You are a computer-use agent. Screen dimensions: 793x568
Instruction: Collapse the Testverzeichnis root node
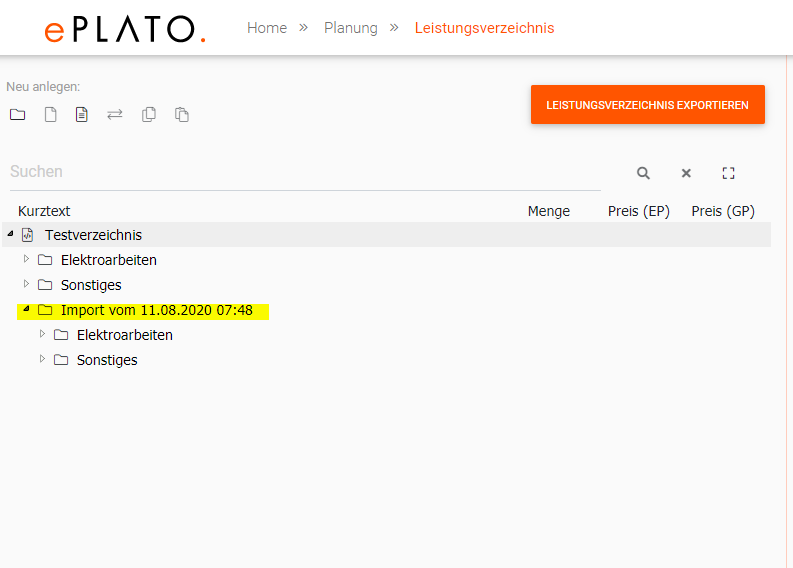click(x=10, y=234)
